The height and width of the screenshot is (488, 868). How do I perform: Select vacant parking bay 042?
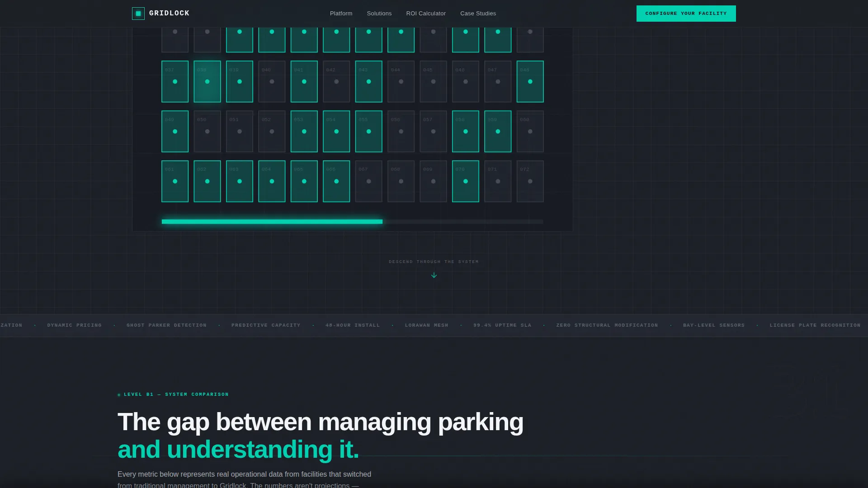[336, 81]
